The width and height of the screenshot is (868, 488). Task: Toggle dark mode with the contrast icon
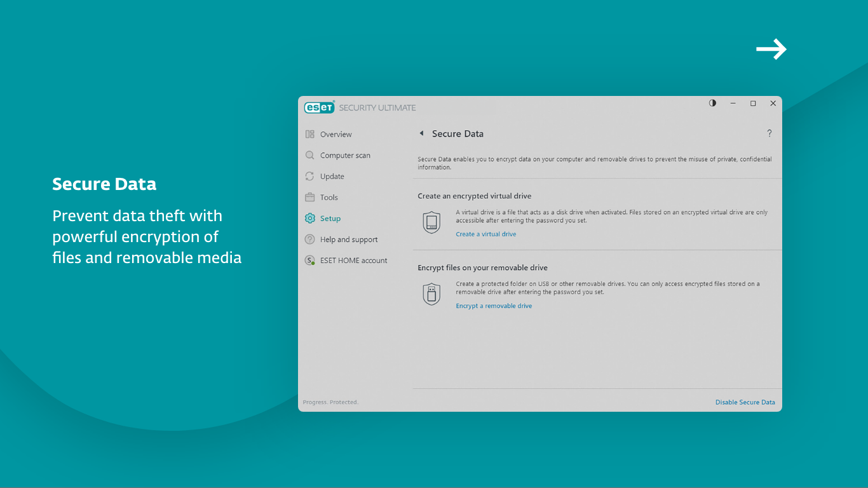point(712,103)
